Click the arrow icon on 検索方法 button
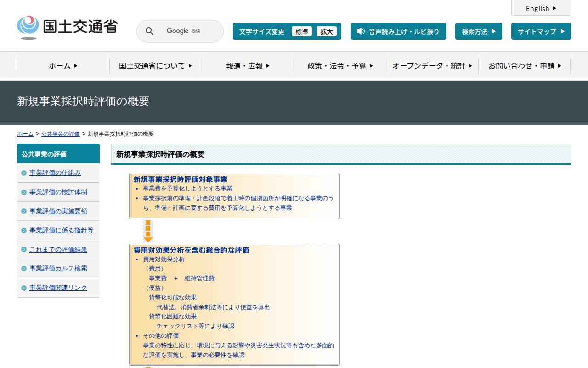 (493, 31)
